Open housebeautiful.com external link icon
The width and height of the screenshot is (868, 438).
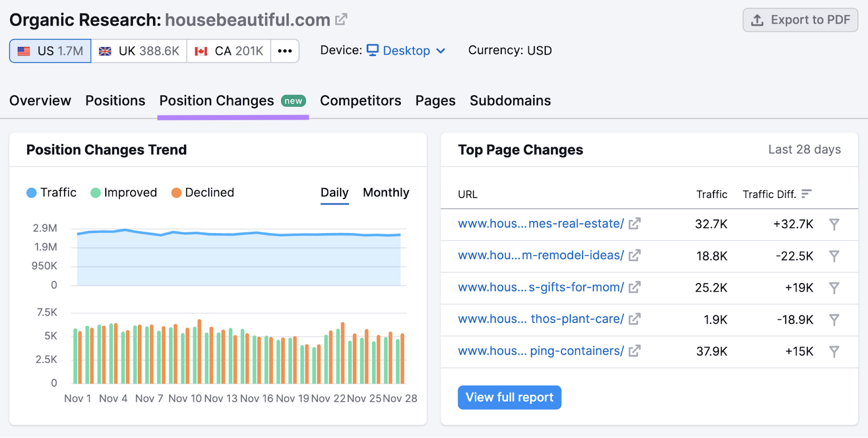341,20
